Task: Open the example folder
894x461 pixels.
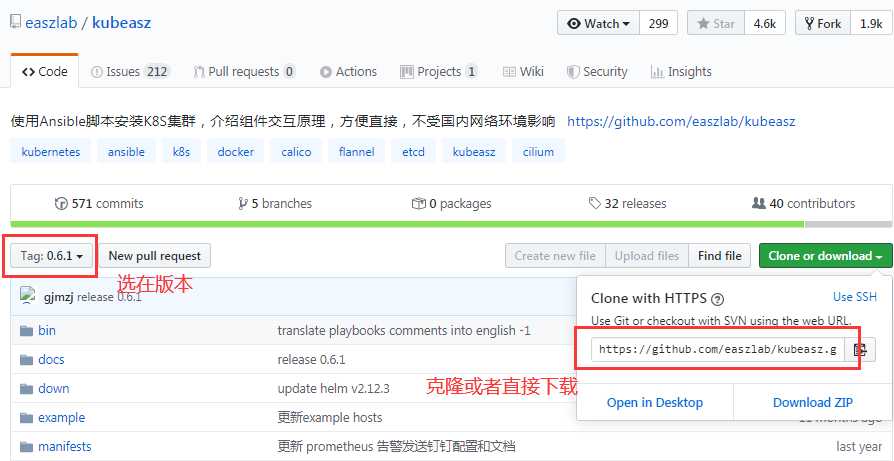Action: (62, 418)
